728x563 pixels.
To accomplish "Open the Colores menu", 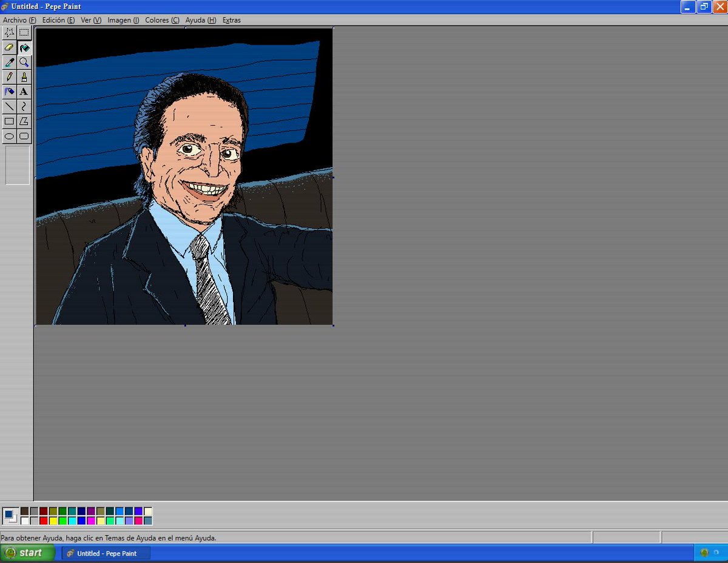I will (x=162, y=20).
